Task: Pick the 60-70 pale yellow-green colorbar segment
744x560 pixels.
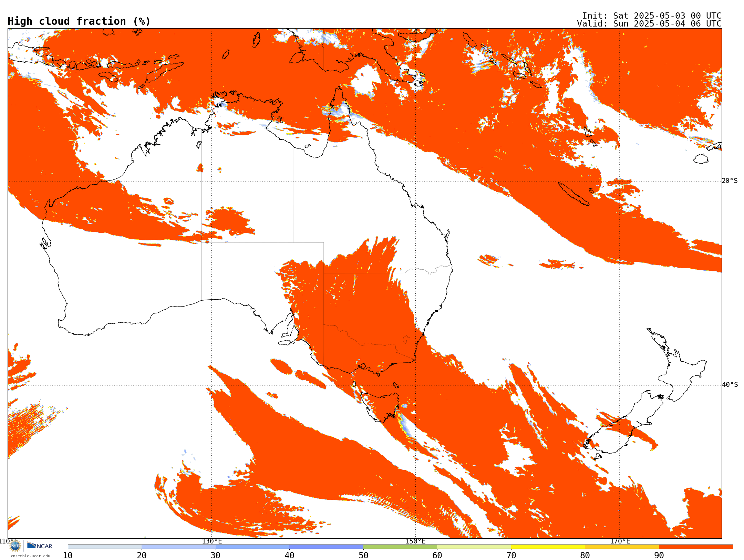Action: coord(474,547)
